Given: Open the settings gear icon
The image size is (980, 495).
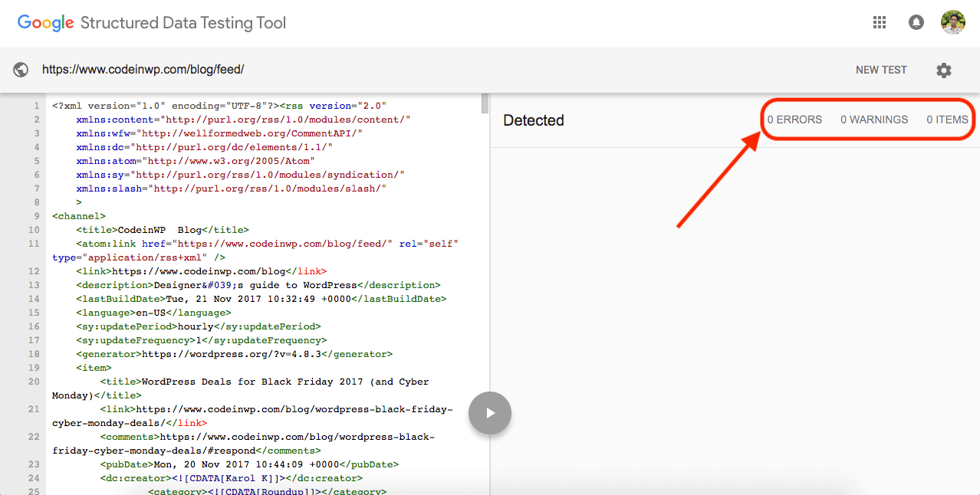Looking at the screenshot, I should pyautogui.click(x=943, y=70).
